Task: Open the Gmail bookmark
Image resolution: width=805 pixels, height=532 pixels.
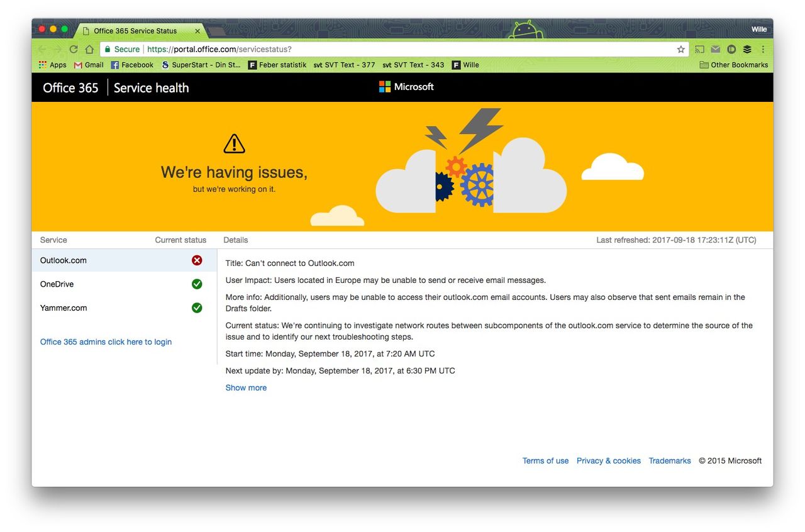Action: click(89, 65)
